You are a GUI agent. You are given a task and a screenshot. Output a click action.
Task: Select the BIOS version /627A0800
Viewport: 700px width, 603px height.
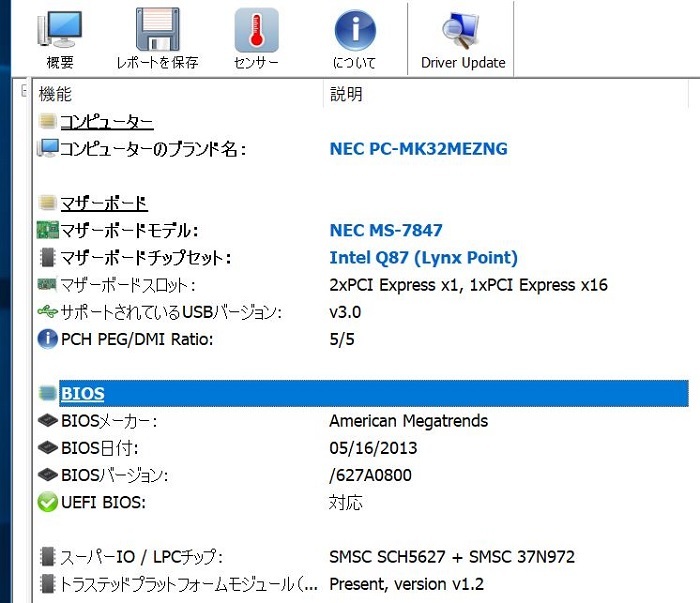(x=370, y=475)
